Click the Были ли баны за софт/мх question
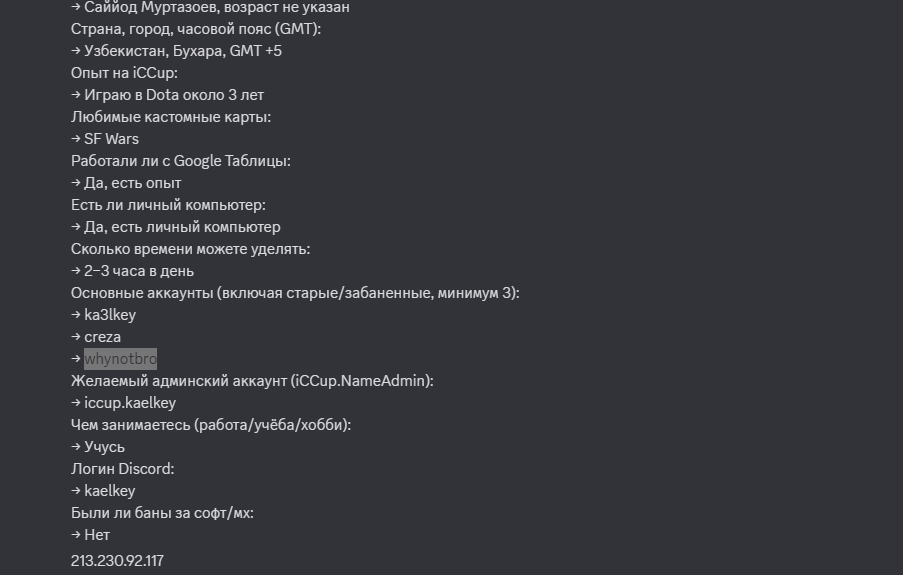 pyautogui.click(x=162, y=513)
